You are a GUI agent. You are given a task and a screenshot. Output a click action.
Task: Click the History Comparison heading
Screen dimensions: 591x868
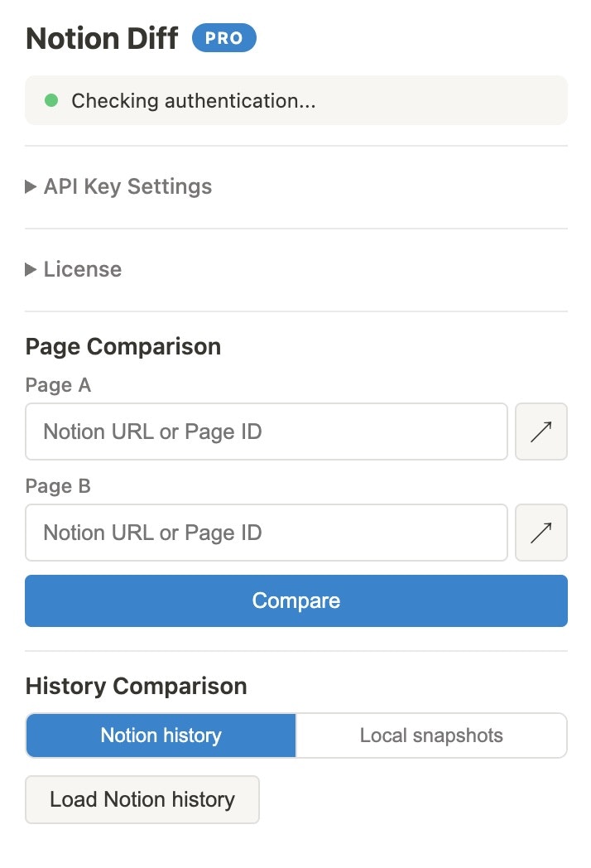click(x=137, y=686)
